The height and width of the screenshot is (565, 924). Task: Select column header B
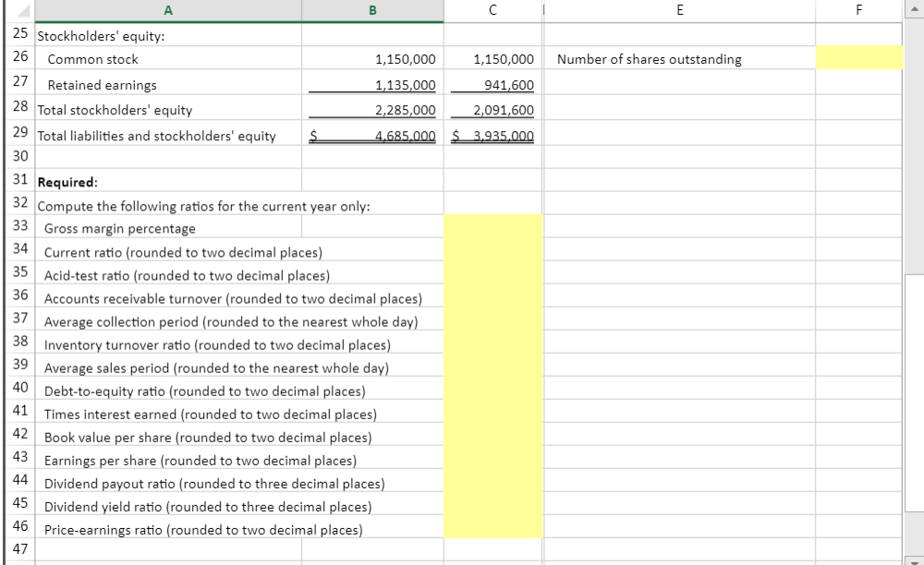coord(372,10)
